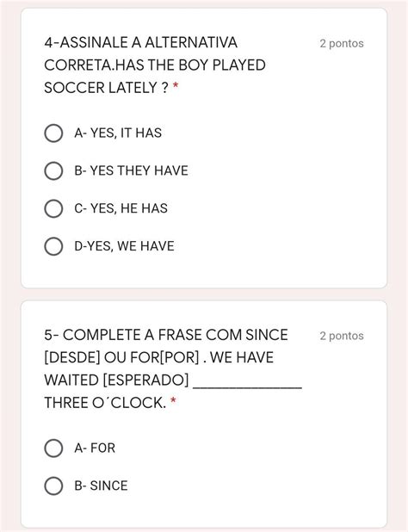This screenshot has width=408, height=532.
Task: Choose the C- YES, HE HAS radio circle
Action: pos(53,208)
